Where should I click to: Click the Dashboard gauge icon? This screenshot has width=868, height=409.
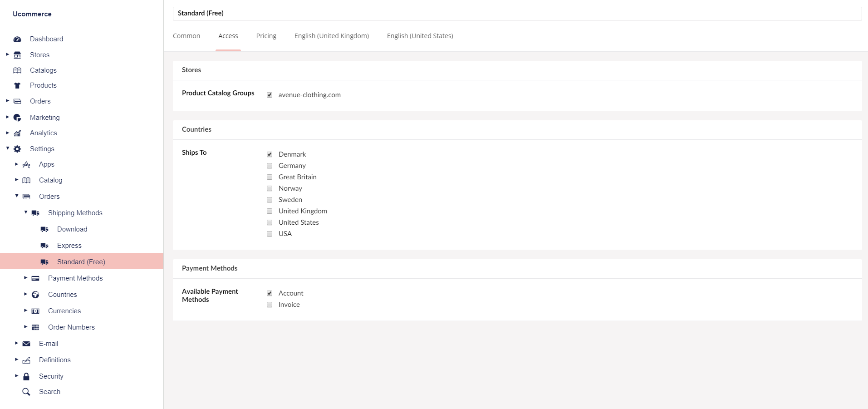(x=17, y=39)
